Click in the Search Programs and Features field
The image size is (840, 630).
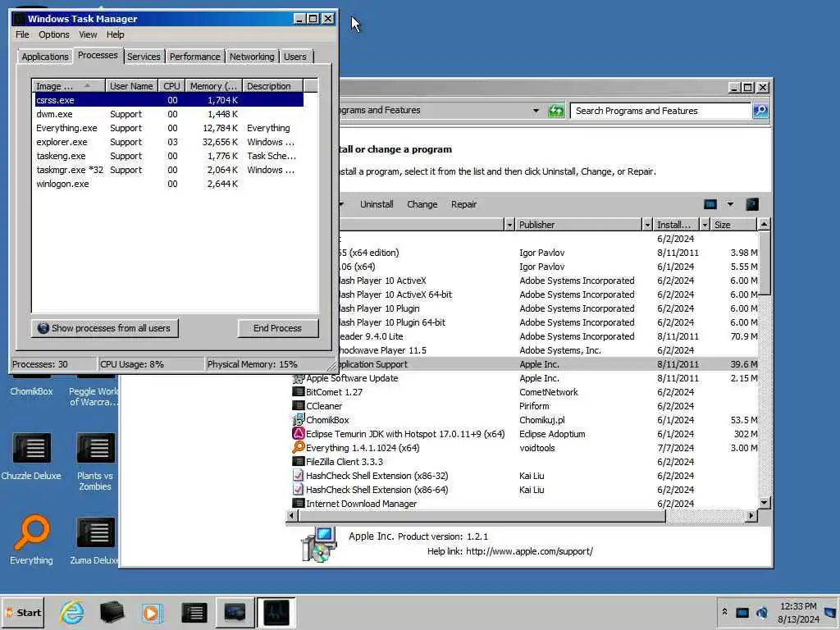(660, 111)
